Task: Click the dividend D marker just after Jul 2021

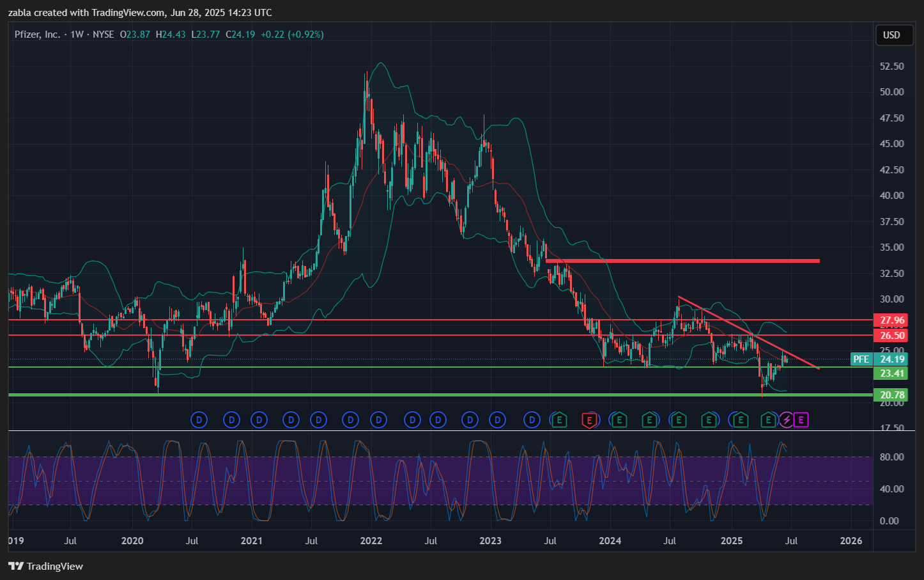Action: (318, 420)
